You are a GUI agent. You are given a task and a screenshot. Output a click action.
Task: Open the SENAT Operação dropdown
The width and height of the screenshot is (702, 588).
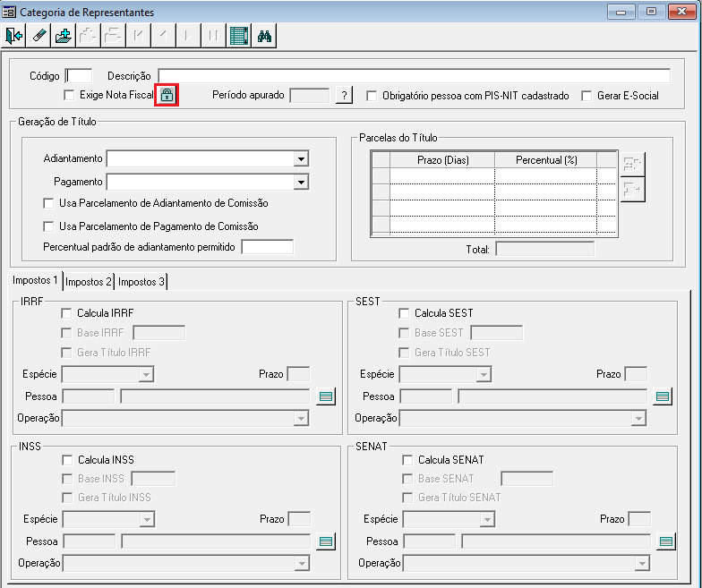point(642,564)
